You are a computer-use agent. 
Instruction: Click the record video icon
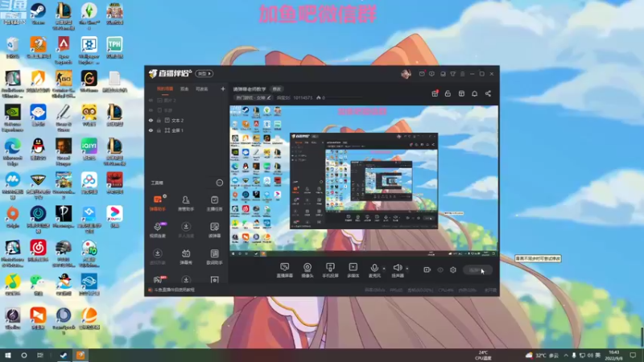(427, 270)
